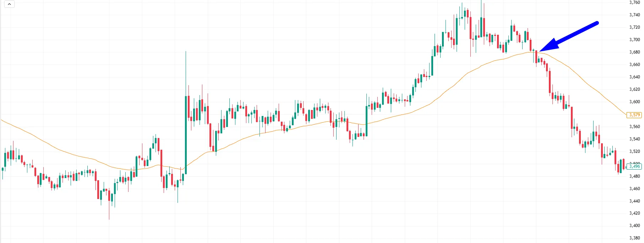Click the 3,520 price axis label

pos(634,151)
